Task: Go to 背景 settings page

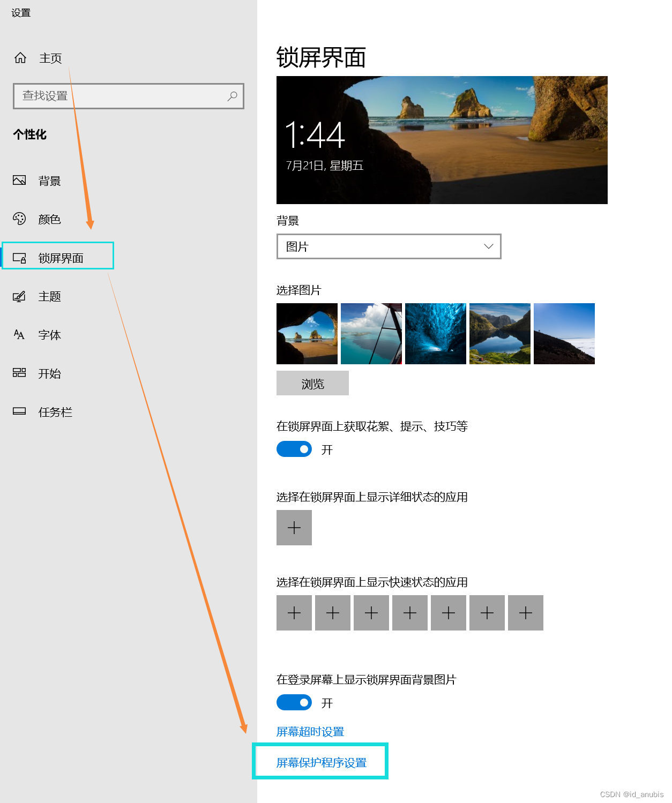Action: click(x=49, y=181)
